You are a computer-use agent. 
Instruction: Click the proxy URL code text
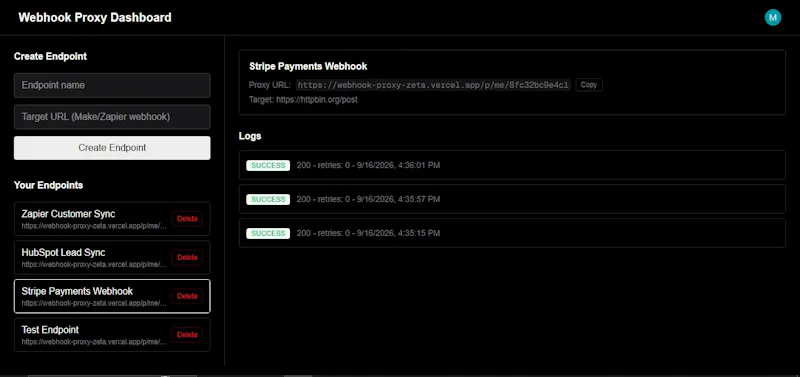(x=433, y=85)
